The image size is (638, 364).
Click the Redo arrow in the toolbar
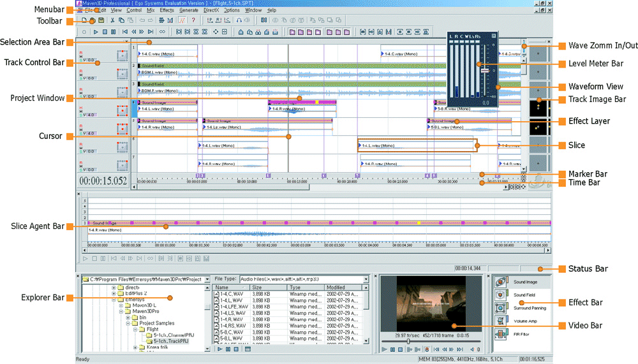click(x=151, y=20)
